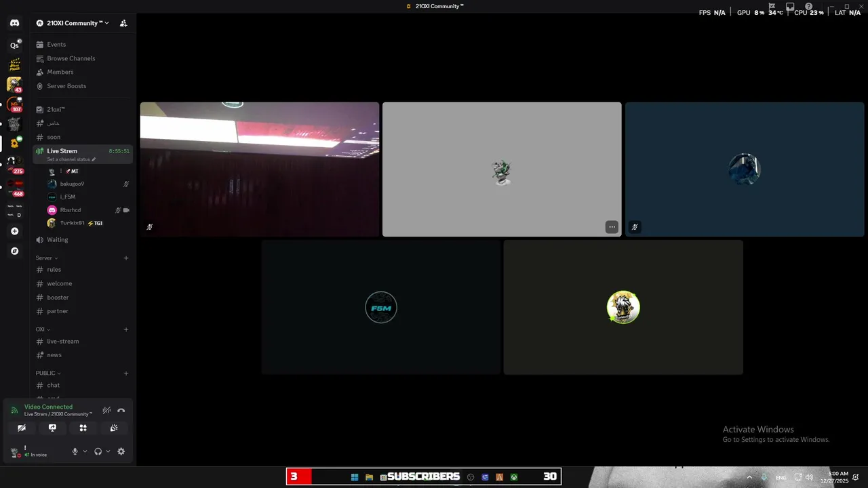The width and height of the screenshot is (868, 488).
Task: Click Rbsrhcd's camera icon
Action: [x=126, y=210]
